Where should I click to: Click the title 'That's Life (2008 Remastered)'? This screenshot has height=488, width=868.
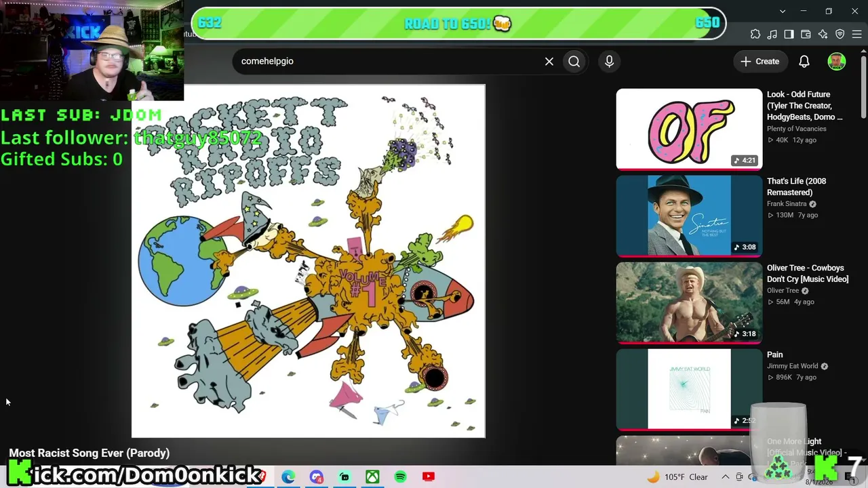coord(797,186)
